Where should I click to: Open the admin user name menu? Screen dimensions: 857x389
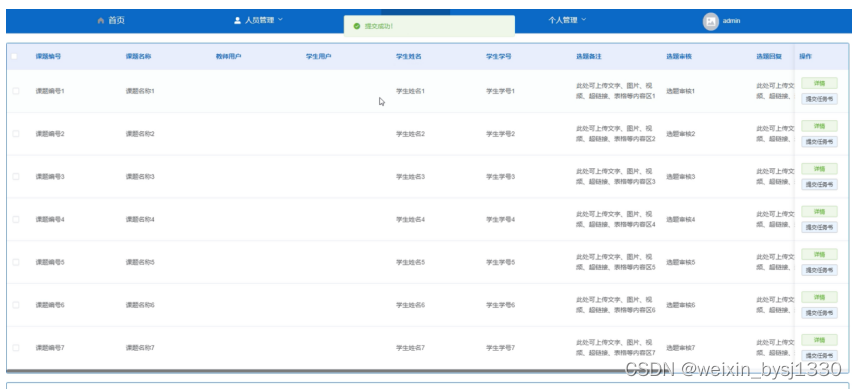[731, 21]
